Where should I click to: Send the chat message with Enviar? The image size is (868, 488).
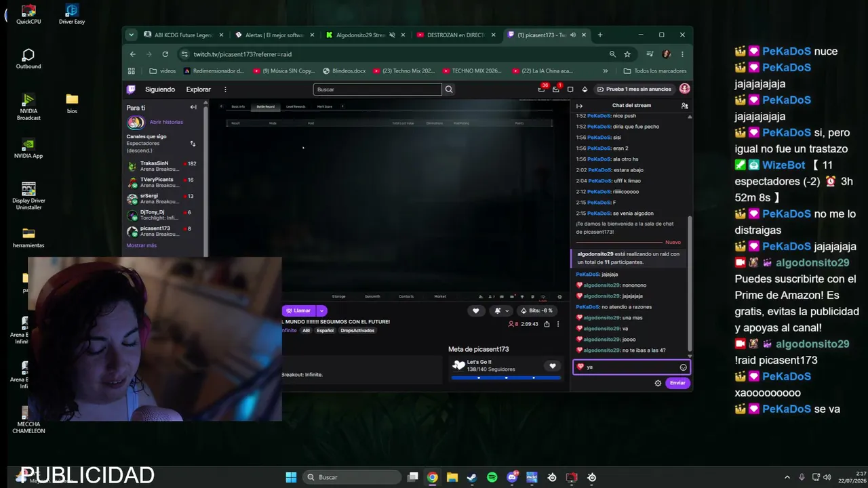(x=677, y=383)
